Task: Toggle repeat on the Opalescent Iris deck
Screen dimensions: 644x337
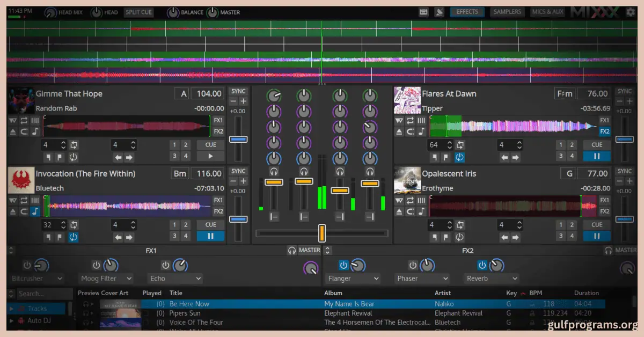Action: (x=411, y=200)
